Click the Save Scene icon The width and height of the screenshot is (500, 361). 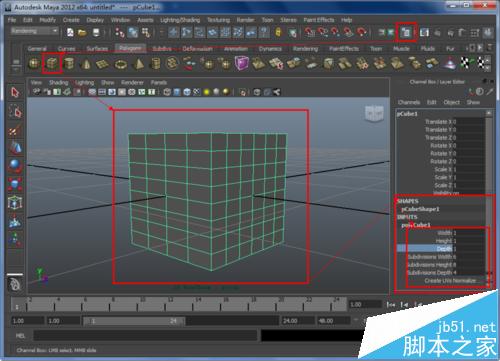[x=96, y=32]
